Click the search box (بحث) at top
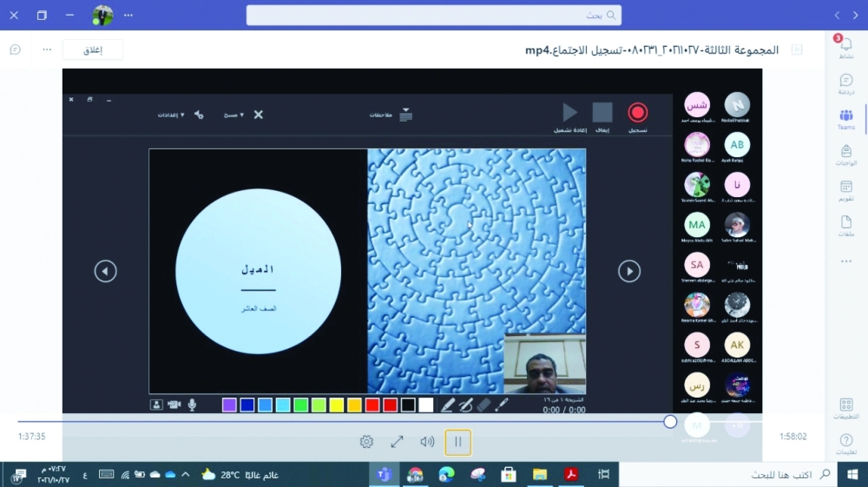This screenshot has height=487, width=868. [433, 16]
